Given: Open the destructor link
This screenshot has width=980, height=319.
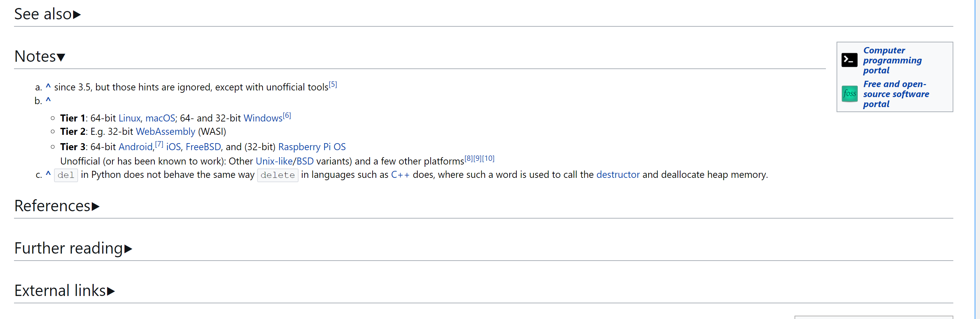Looking at the screenshot, I should point(617,175).
